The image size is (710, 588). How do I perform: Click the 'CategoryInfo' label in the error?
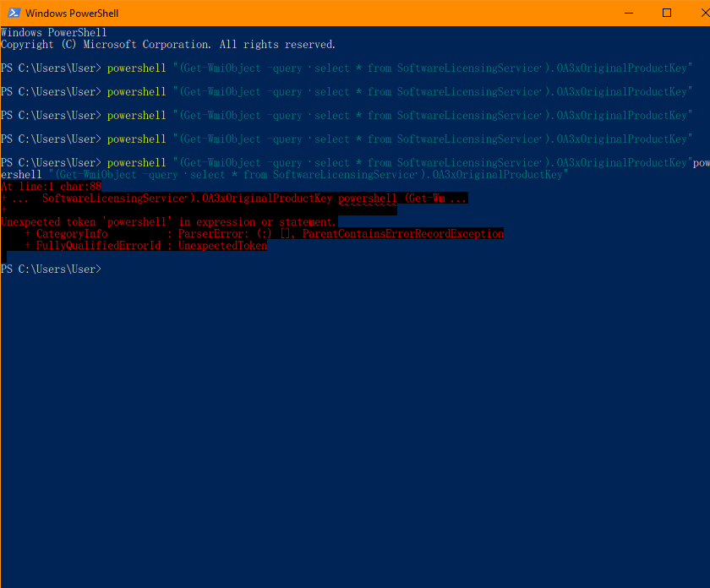click(x=72, y=233)
